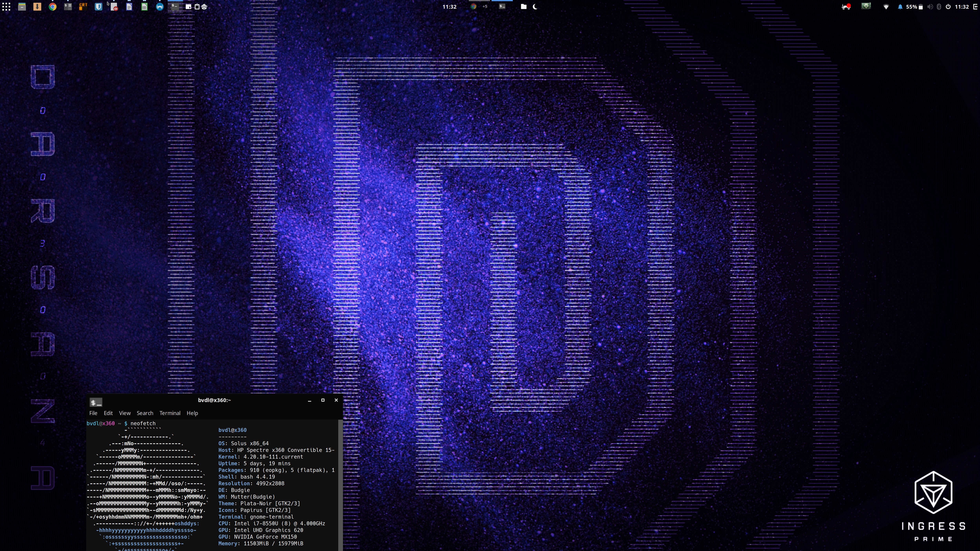Select terminal in the center task list
The height and width of the screenshot is (551, 980).
(x=502, y=6)
